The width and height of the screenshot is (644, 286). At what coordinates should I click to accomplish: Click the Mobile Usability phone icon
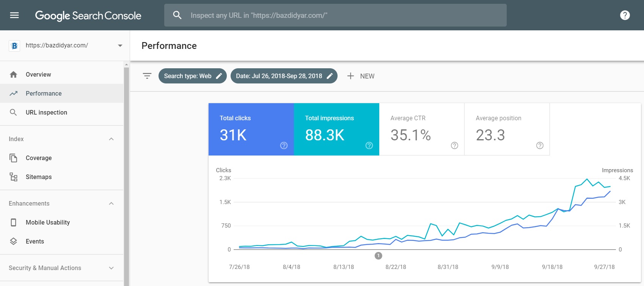pyautogui.click(x=13, y=222)
